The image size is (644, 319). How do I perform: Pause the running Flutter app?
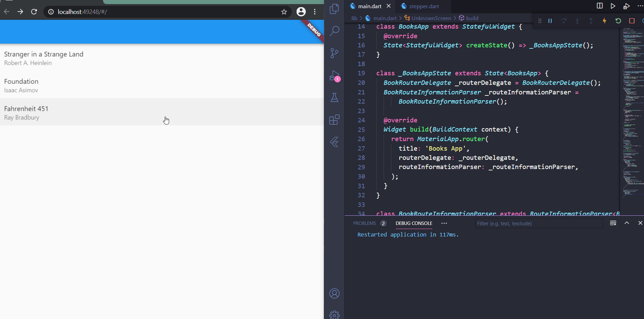[550, 21]
